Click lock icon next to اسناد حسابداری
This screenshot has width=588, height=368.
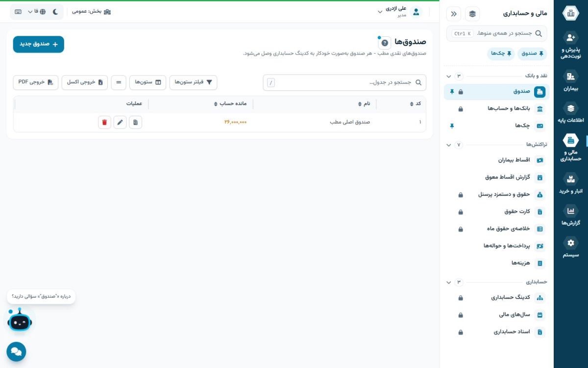click(461, 332)
